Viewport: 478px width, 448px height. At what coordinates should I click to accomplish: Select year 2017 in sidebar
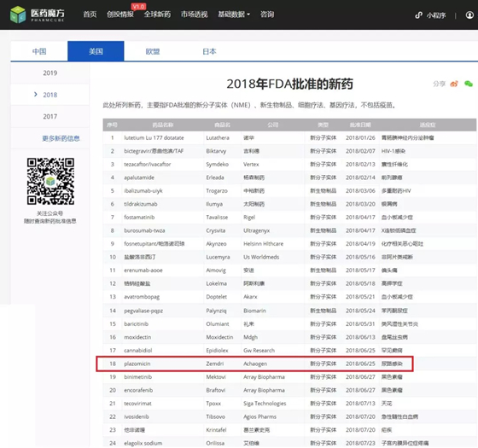pyautogui.click(x=50, y=116)
